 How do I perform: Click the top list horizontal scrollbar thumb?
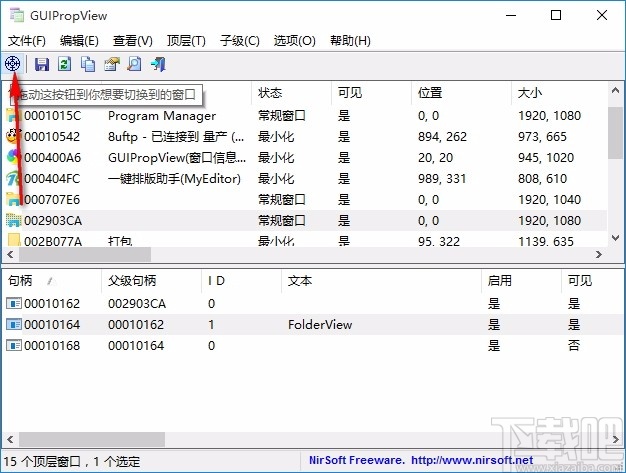tap(85, 254)
